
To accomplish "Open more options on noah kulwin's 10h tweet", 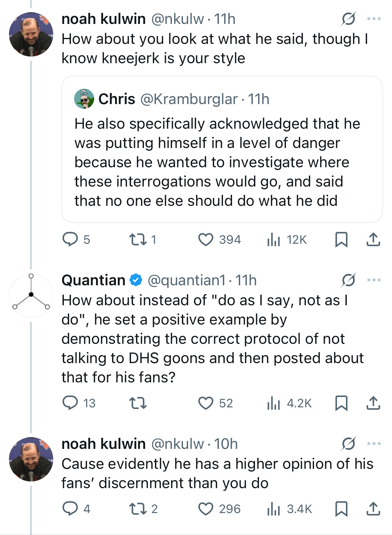I will [374, 444].
